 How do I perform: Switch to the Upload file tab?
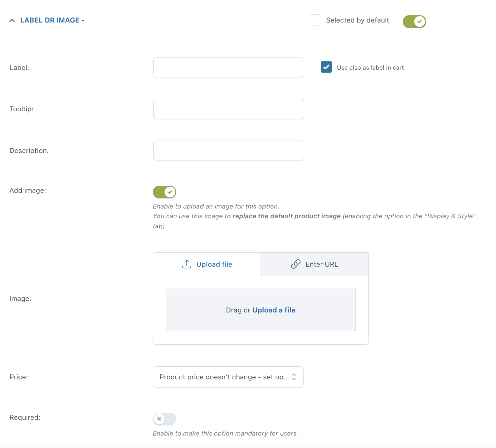point(207,264)
